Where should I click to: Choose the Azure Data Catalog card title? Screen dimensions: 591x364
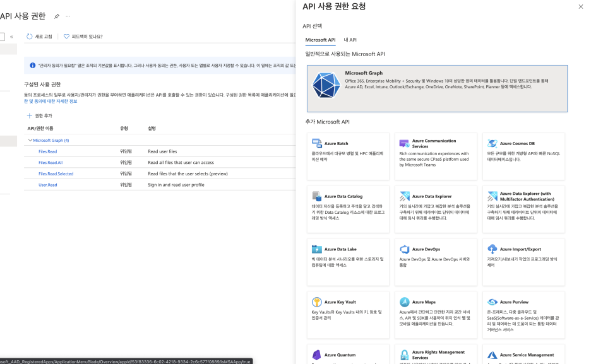coord(343,196)
